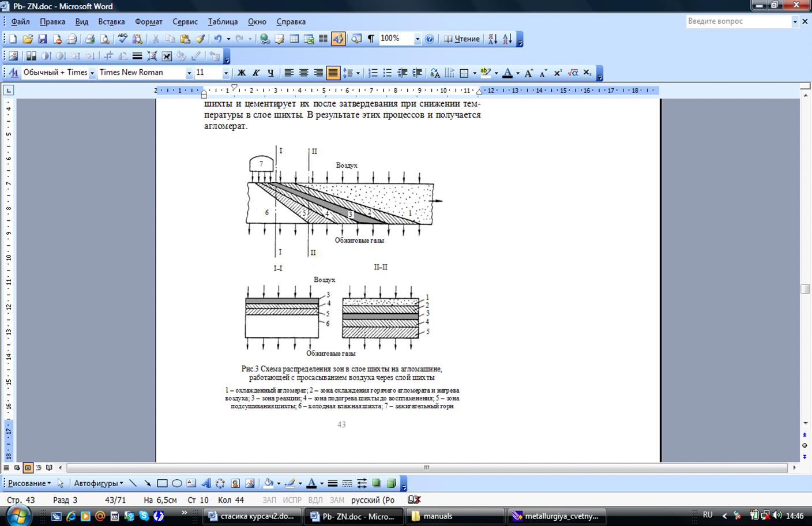The width and height of the screenshot is (812, 526).
Task: Expand the font size 11 dropdown
Action: (x=225, y=73)
